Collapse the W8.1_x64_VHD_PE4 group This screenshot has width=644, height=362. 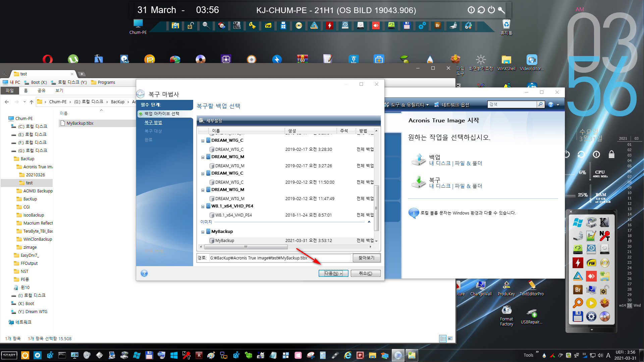pyautogui.click(x=203, y=206)
